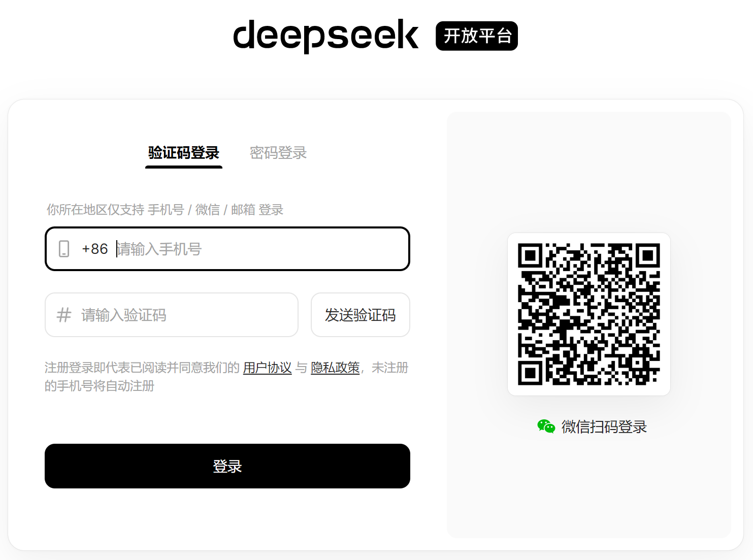Click the phone icon in phone field
753x560 pixels.
[x=64, y=249]
